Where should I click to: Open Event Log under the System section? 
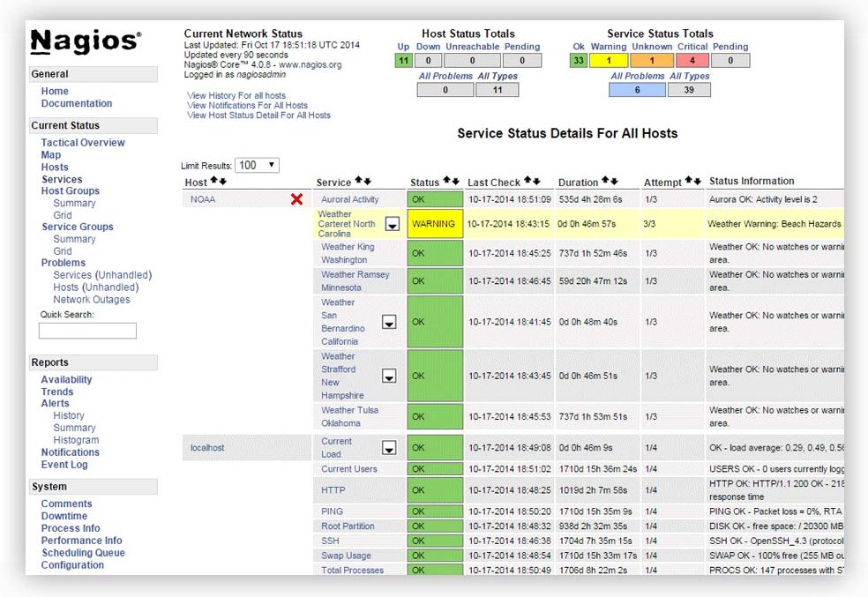[x=66, y=465]
